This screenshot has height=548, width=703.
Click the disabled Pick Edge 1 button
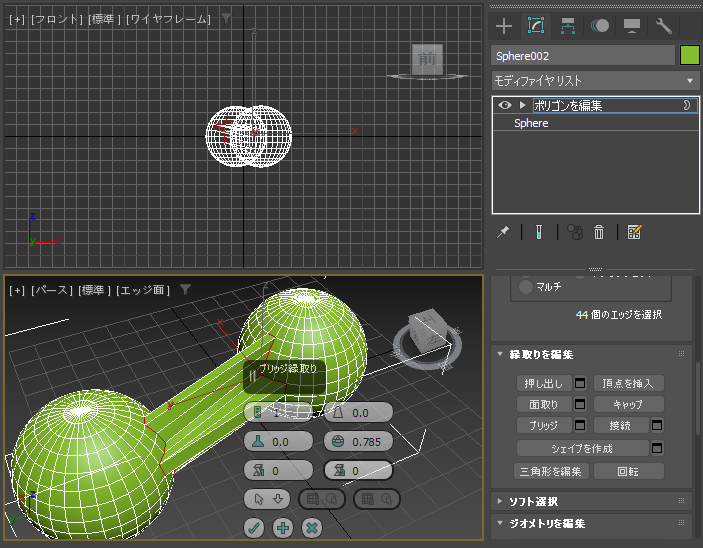[x=321, y=499]
